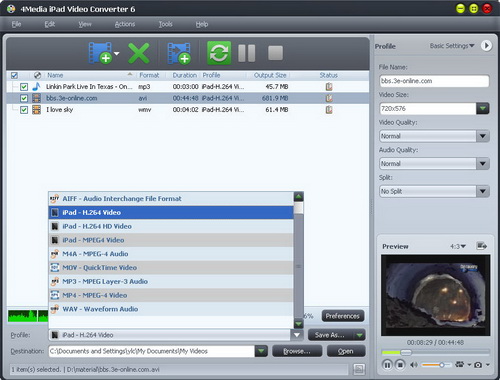Click the snapshot camera icon in preview

coord(478,365)
